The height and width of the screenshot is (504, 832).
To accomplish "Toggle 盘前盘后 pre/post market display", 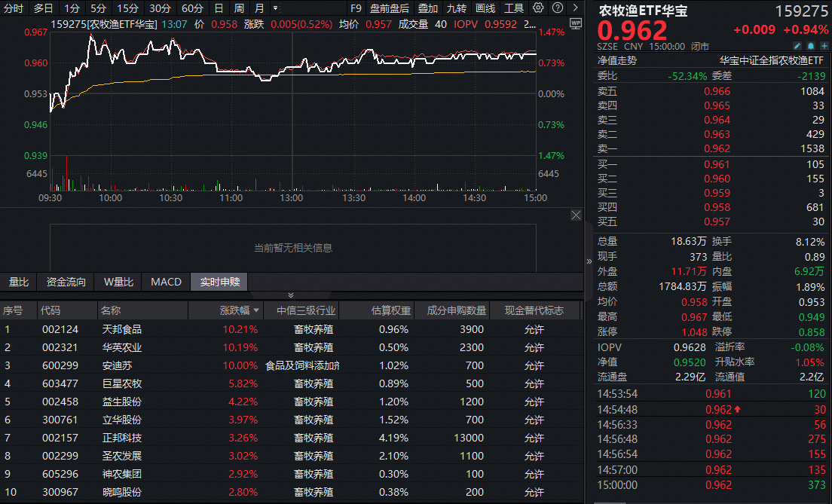I will pos(389,8).
